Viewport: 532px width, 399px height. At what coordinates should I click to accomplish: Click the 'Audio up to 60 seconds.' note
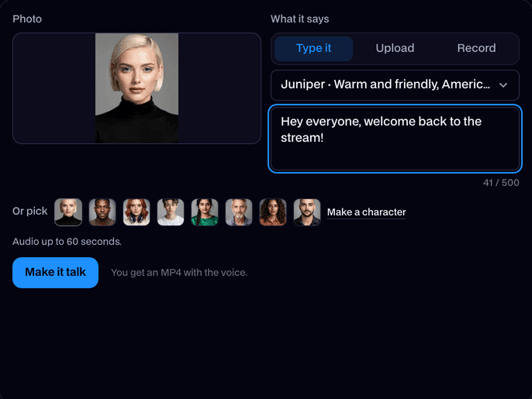pos(67,242)
